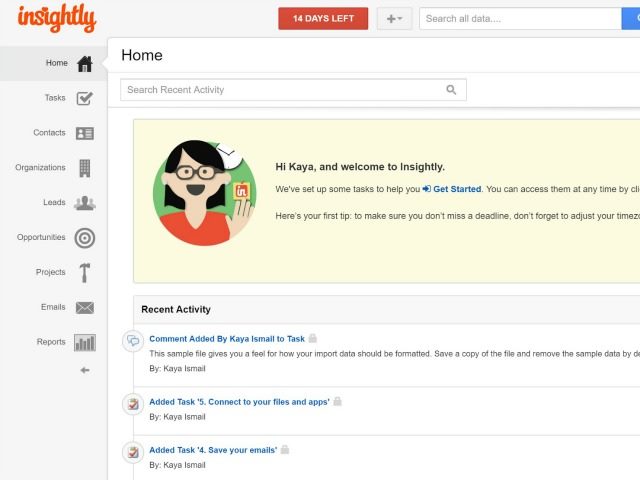Click the Home house icon in sidebar

coord(85,64)
